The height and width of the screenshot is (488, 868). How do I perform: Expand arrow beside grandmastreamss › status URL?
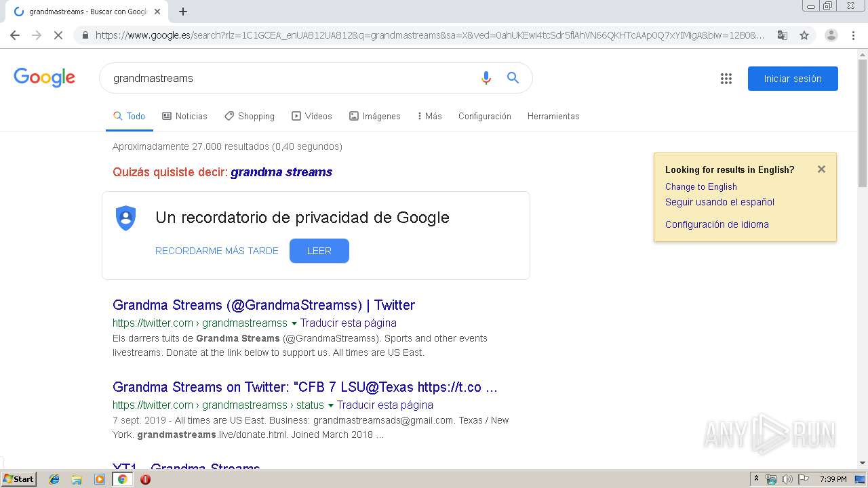point(330,405)
